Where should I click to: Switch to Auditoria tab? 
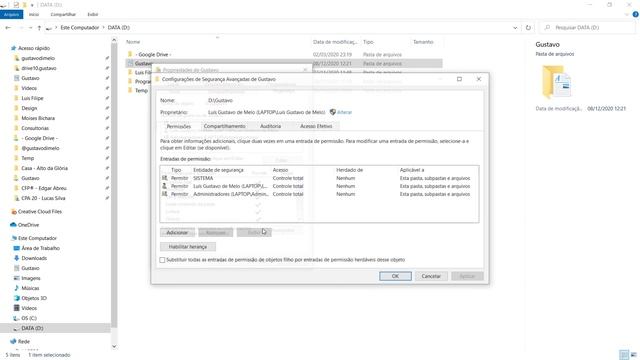click(271, 127)
